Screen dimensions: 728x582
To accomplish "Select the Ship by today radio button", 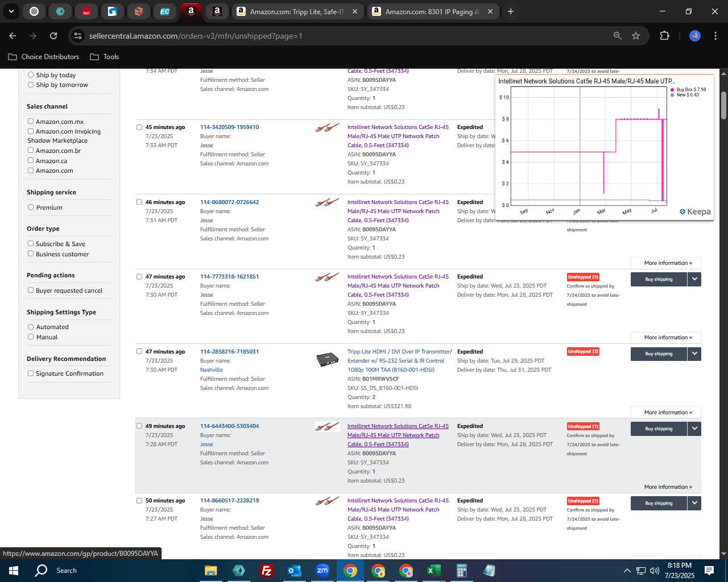I will click(x=31, y=74).
